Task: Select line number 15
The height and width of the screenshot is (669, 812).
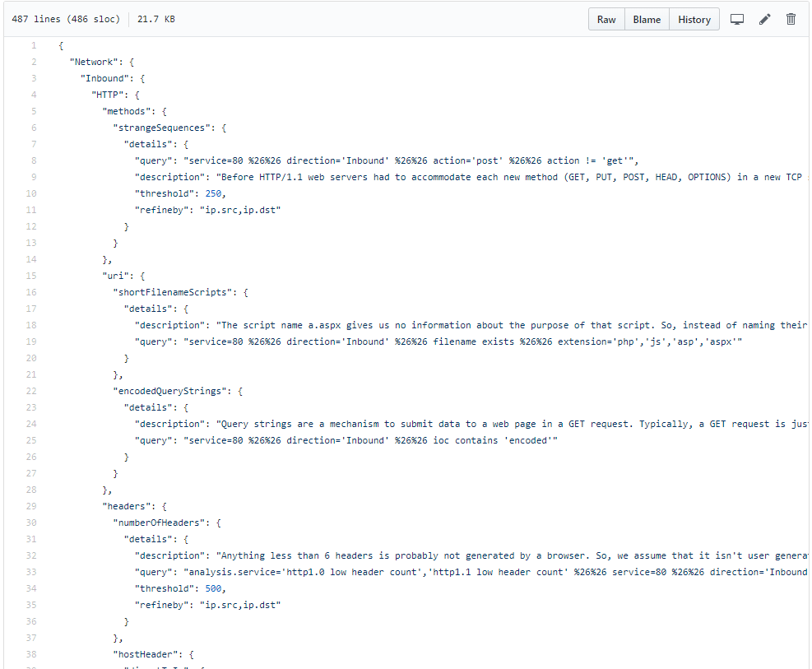Action: tap(31, 276)
